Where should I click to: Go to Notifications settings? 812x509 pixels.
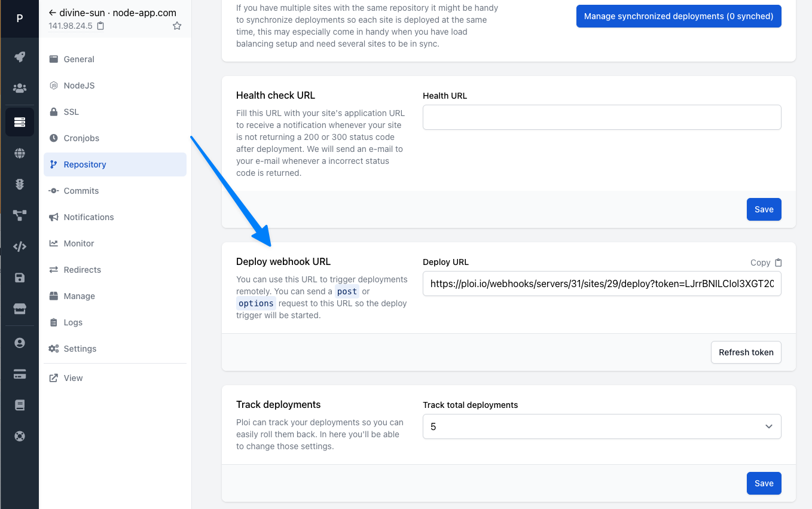[115, 217]
